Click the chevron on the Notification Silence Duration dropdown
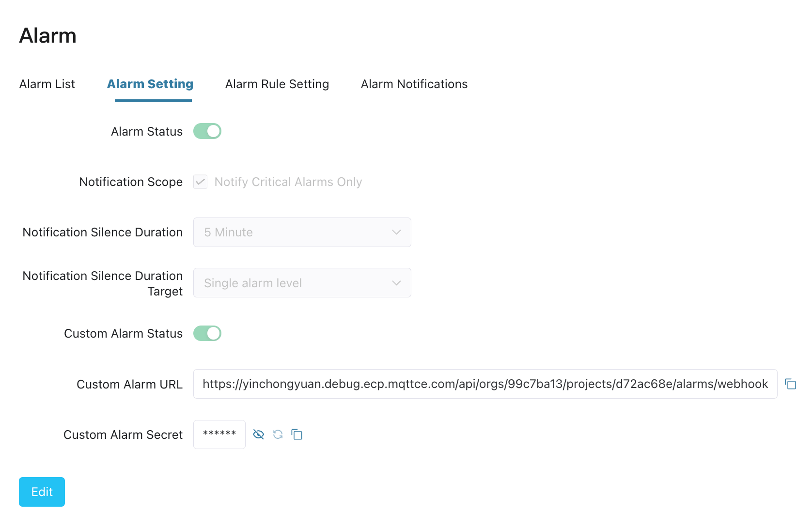Viewport: 812px width, 528px height. tap(396, 233)
